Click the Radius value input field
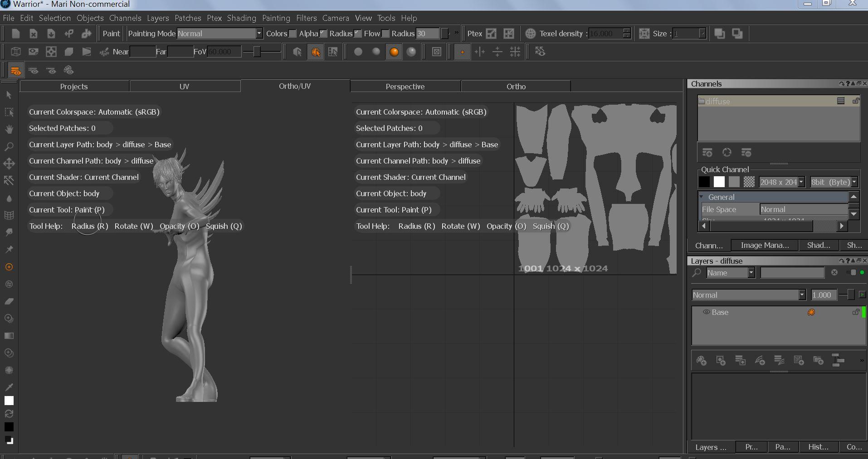This screenshot has width=868, height=459. coord(427,34)
